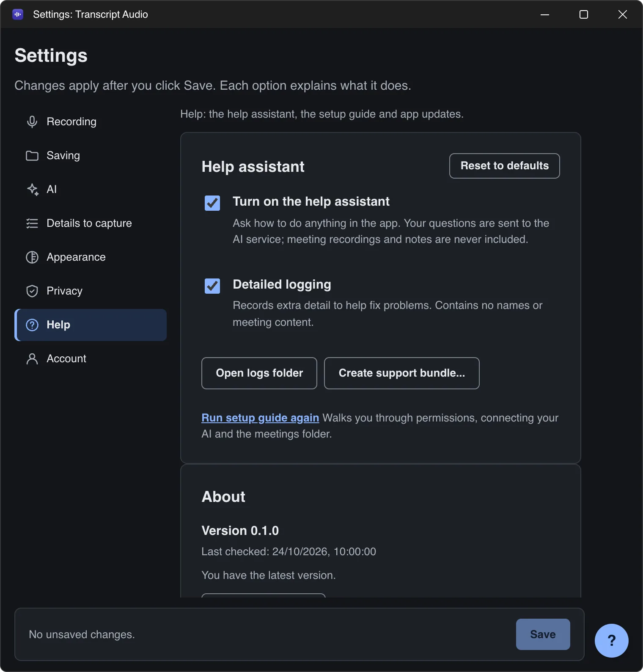This screenshot has width=643, height=672.
Task: Click the shield icon for Privacy
Action: tap(32, 291)
